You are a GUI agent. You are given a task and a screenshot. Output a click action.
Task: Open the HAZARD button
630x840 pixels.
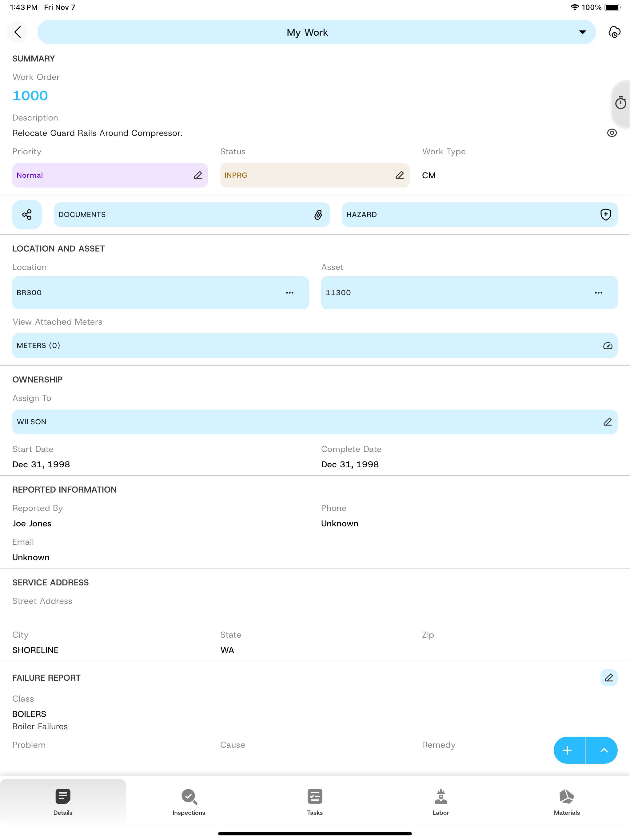pos(480,215)
